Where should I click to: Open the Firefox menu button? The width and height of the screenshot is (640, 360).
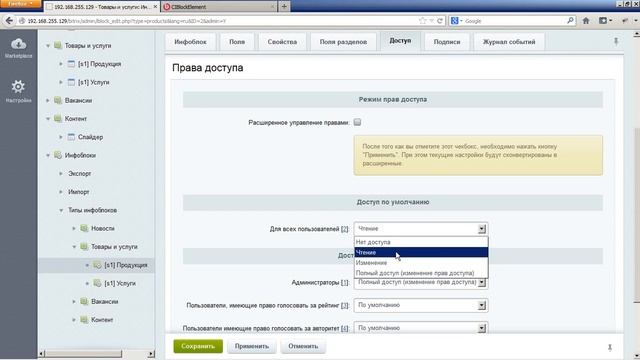[20, 4]
